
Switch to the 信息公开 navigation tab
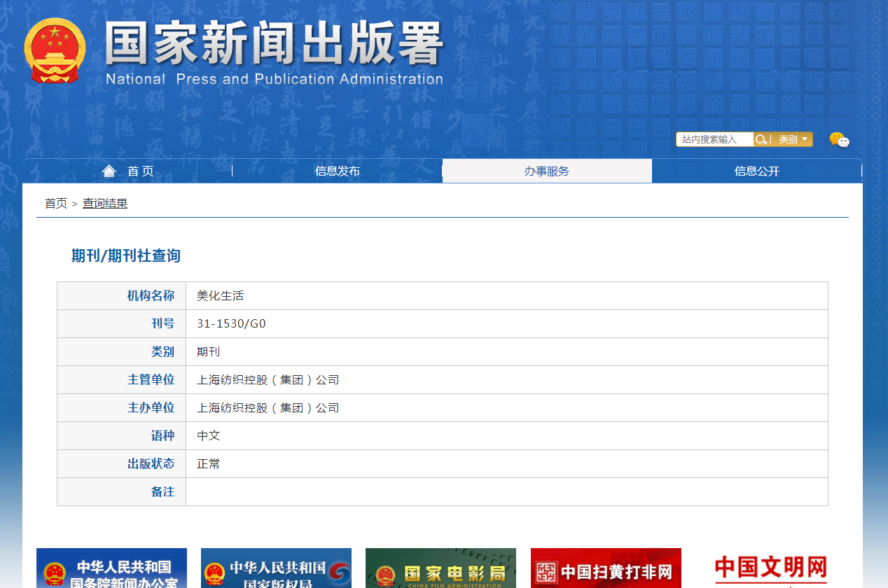click(756, 171)
